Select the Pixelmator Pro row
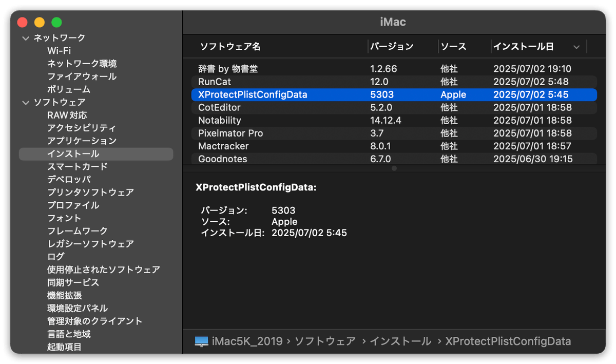 [394, 133]
